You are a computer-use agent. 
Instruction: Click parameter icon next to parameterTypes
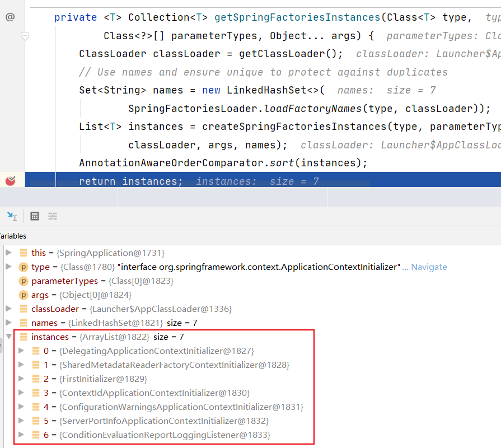tap(24, 281)
